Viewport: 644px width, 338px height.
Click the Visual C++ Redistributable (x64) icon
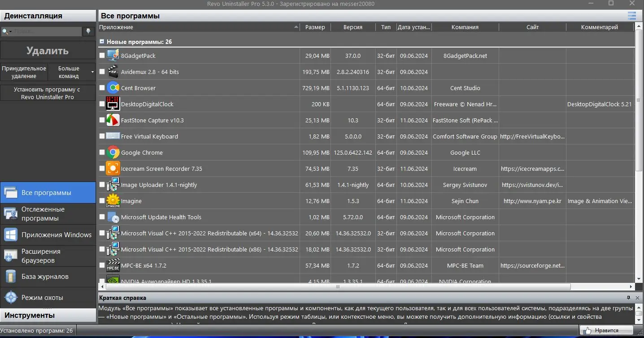point(113,233)
